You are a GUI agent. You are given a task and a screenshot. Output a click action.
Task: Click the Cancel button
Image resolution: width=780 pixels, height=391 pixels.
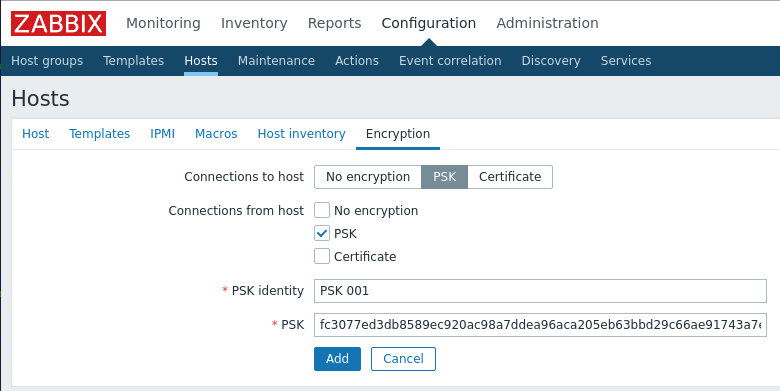click(x=403, y=359)
